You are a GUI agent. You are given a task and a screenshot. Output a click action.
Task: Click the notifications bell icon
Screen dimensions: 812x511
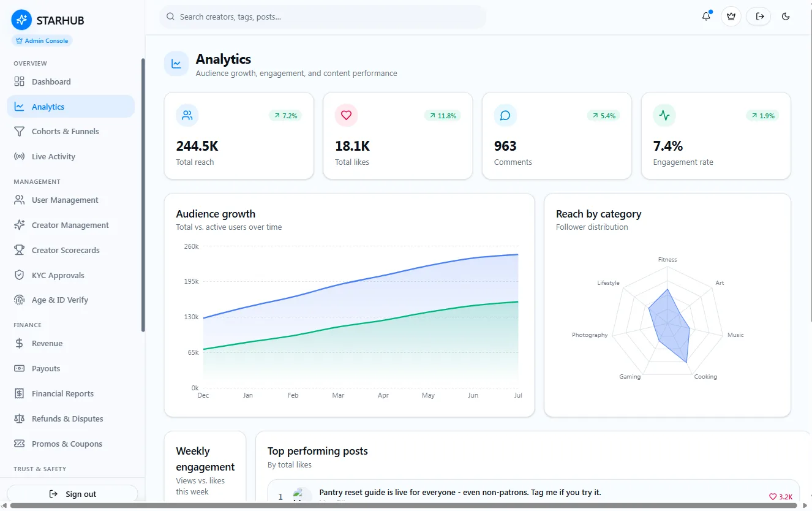point(706,17)
